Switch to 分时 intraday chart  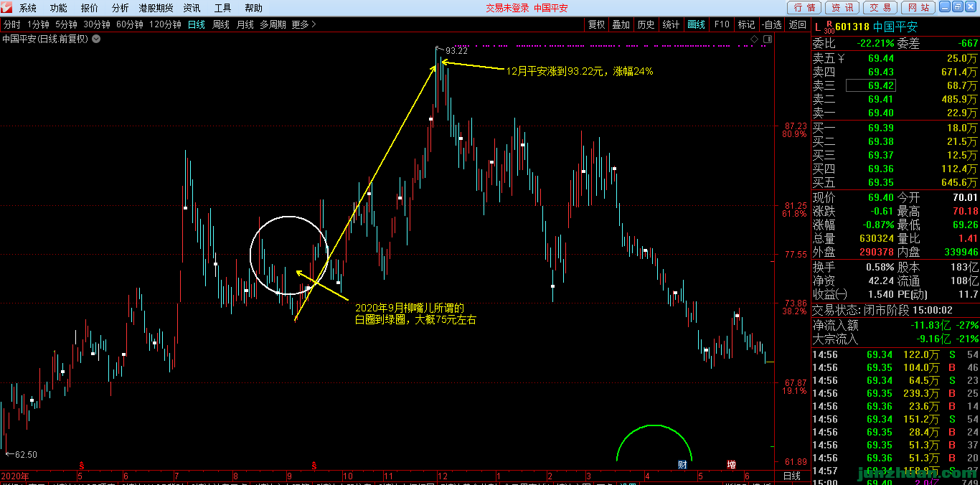click(x=12, y=24)
